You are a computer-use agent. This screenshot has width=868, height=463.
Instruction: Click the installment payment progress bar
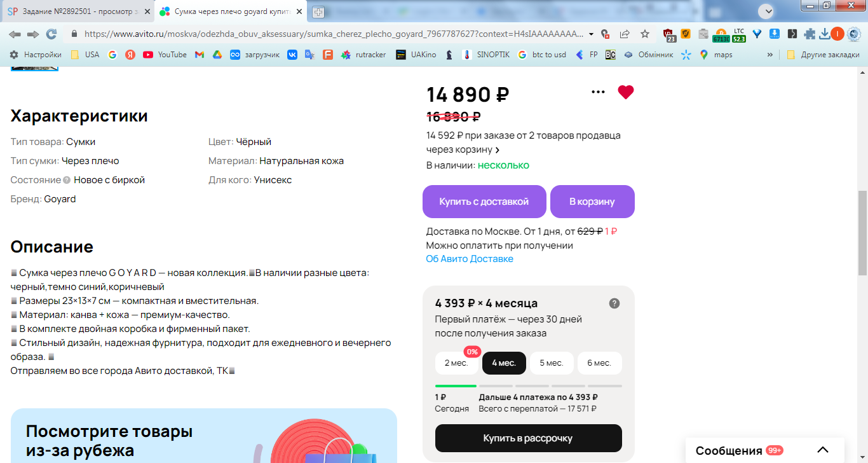528,386
